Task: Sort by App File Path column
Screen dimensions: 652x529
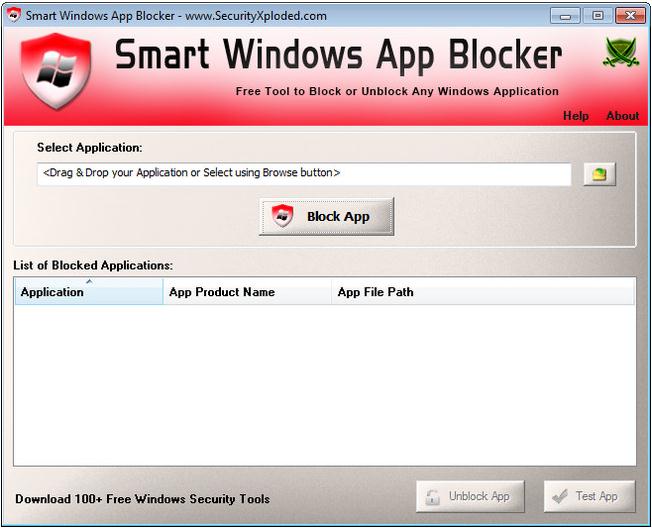Action: (x=483, y=292)
